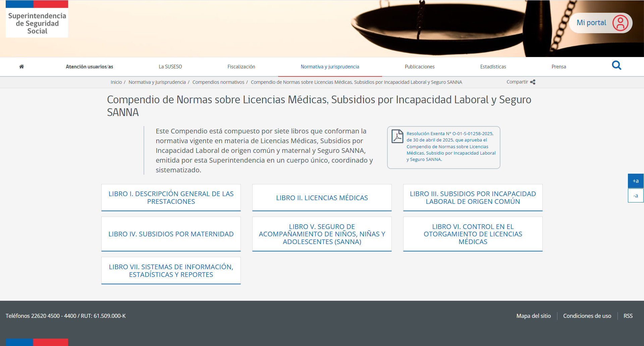
Task: Click Mapa del sitio footer link
Action: [533, 316]
